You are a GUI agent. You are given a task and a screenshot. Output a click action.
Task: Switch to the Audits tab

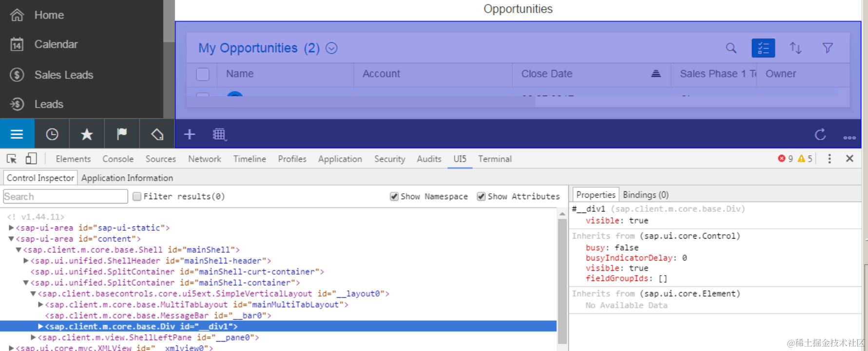[429, 159]
